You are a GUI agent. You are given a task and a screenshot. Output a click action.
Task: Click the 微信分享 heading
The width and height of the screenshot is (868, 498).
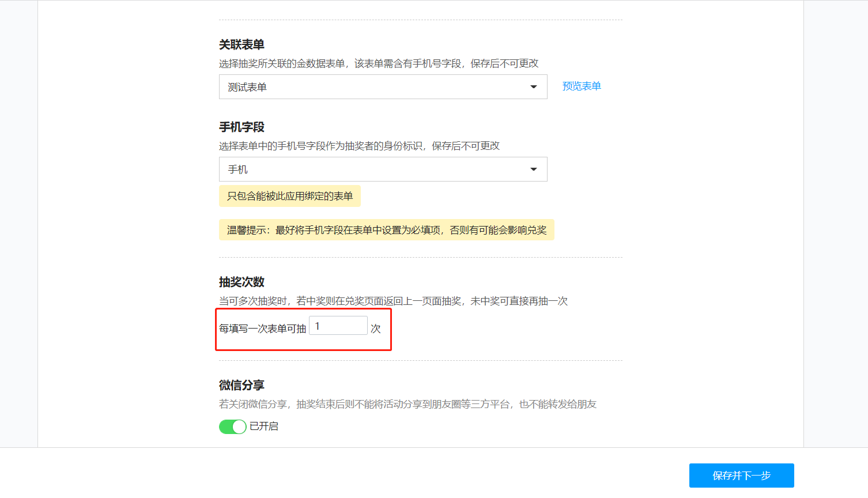click(241, 386)
